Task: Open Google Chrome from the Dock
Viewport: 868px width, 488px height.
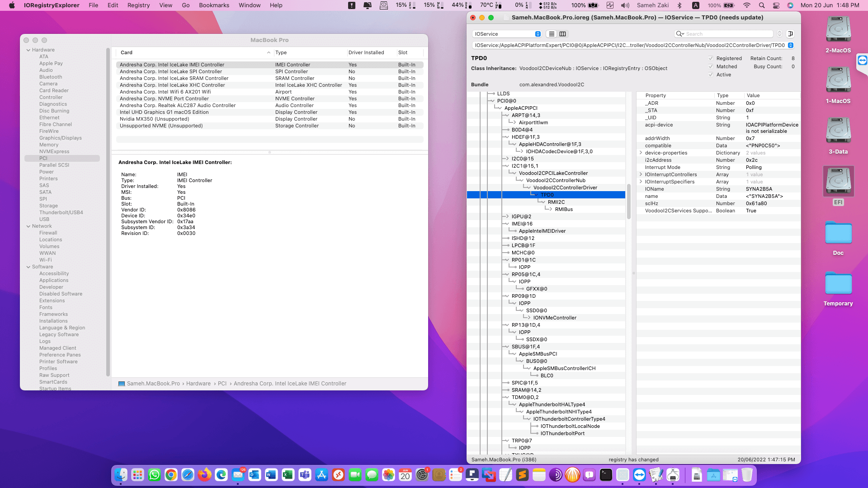Action: (171, 475)
